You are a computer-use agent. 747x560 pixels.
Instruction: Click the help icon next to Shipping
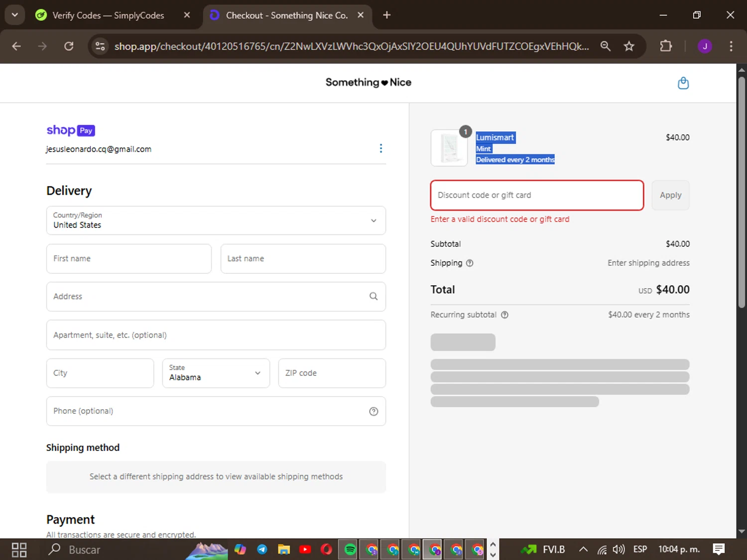[x=470, y=263]
